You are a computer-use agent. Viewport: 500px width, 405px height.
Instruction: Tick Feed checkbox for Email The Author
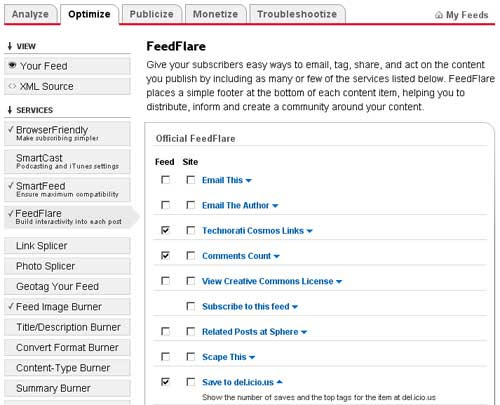coord(165,205)
